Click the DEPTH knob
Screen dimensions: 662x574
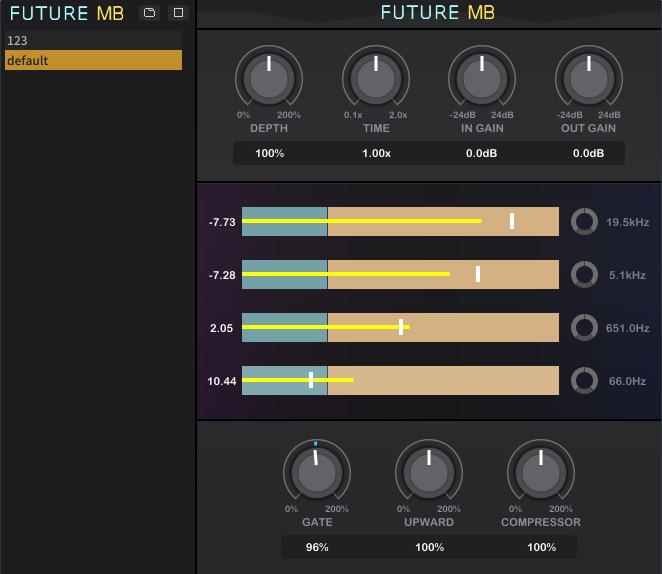[x=269, y=78]
